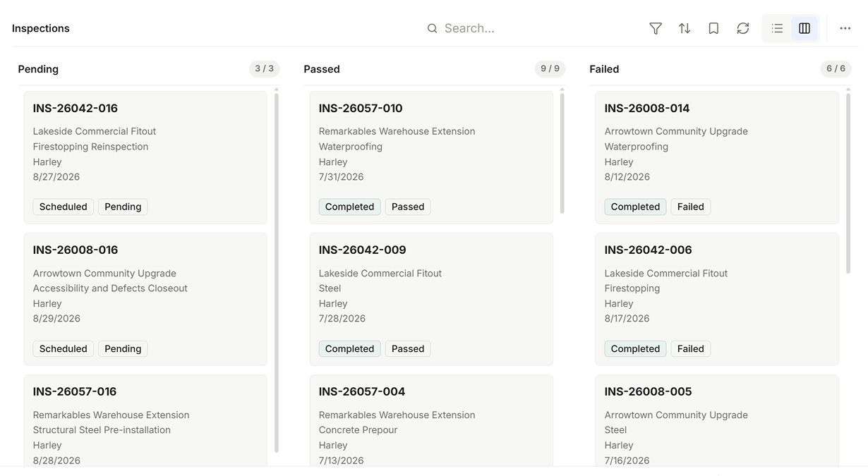Click date 8/17/2026
Screen dimensions: 868x476
point(627,319)
